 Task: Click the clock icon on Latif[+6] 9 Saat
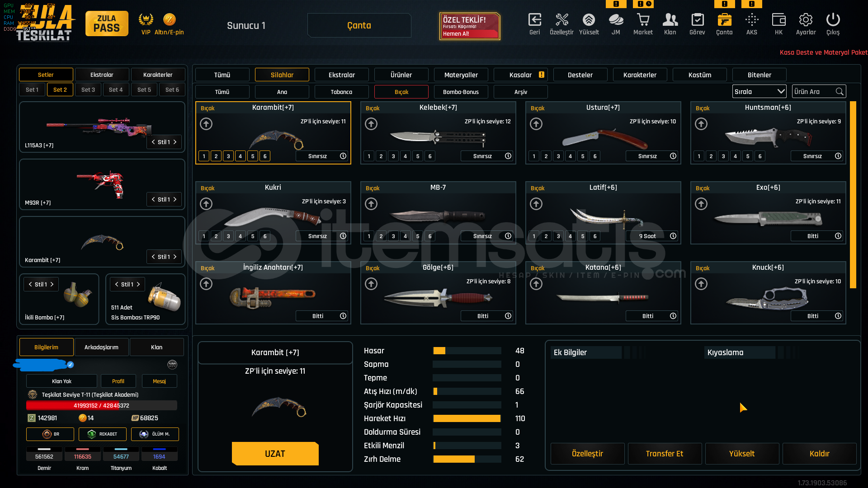click(x=673, y=236)
